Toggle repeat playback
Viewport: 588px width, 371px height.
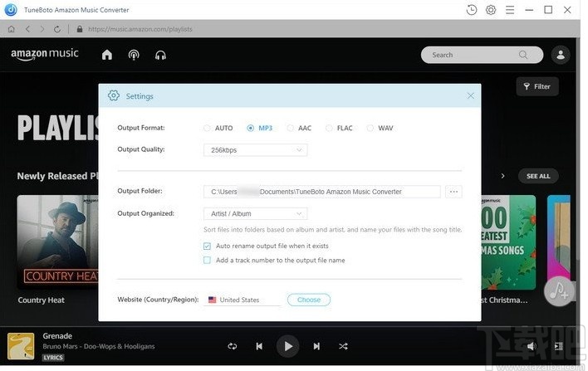[232, 346]
